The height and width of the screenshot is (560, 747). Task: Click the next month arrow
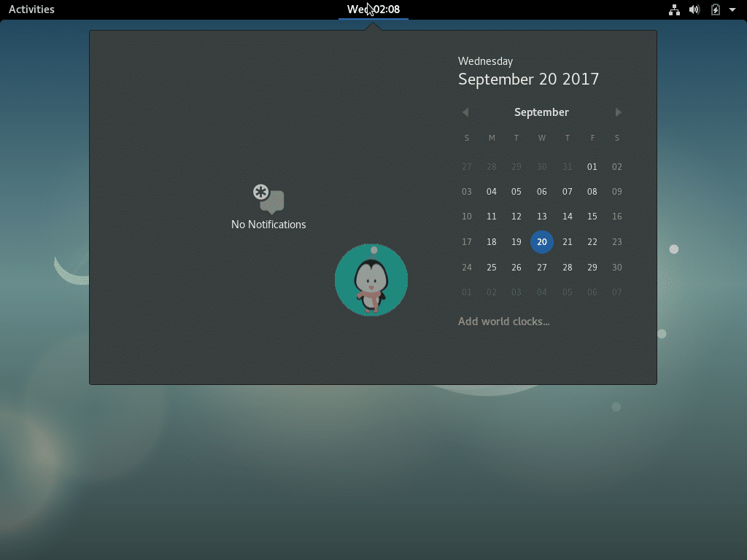[618, 112]
